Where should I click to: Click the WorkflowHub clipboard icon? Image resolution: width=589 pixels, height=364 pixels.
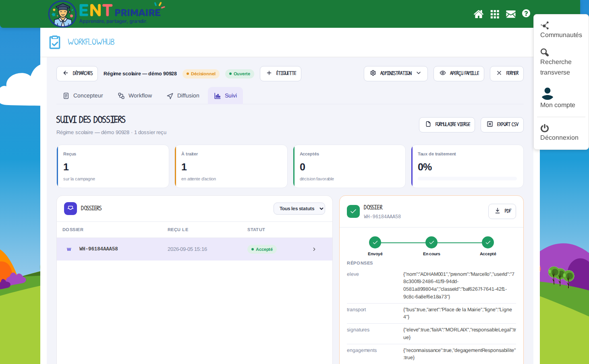(55, 42)
